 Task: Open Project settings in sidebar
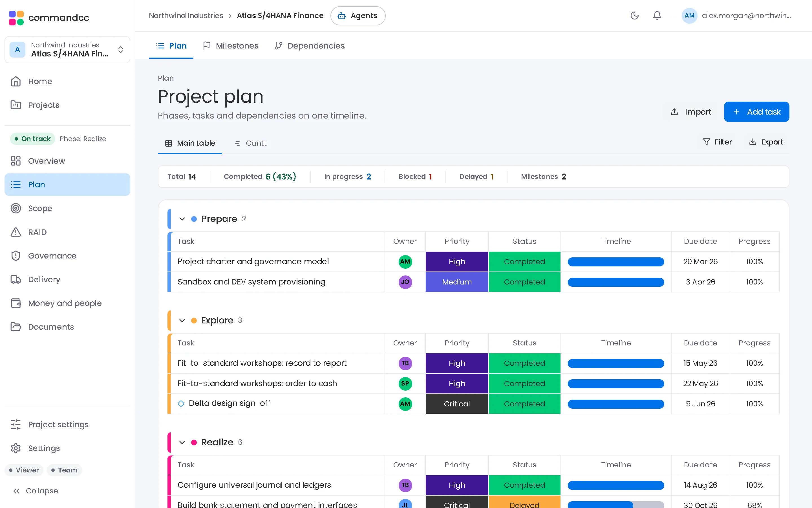point(67,424)
